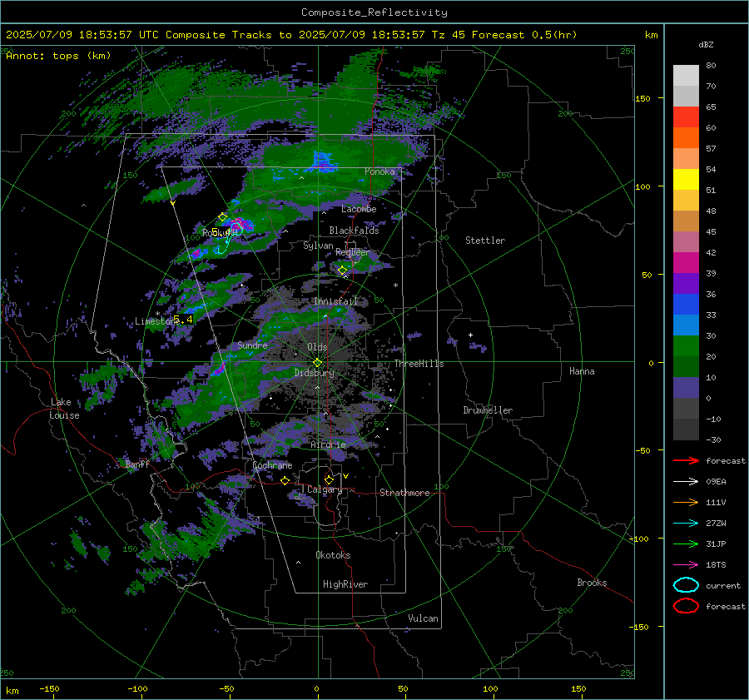Click the Calgary city label

(x=325, y=489)
